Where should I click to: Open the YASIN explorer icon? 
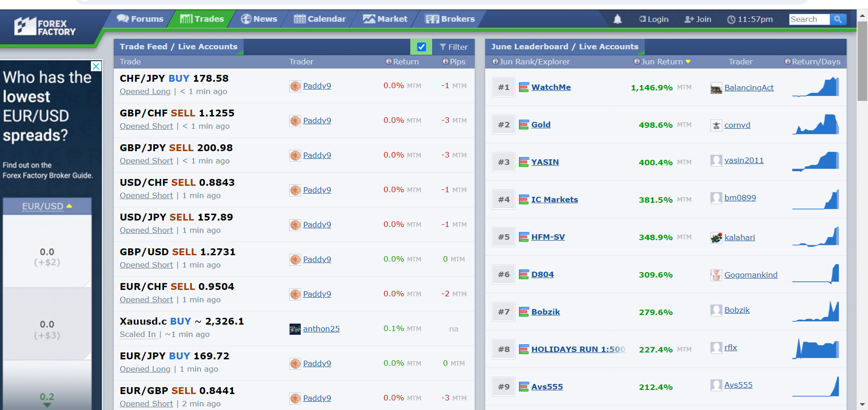point(524,162)
